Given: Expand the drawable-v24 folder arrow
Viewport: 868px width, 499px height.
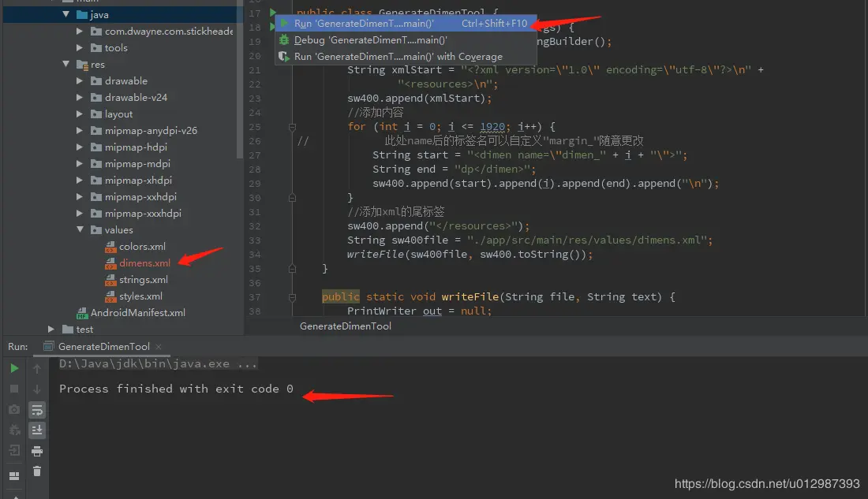Looking at the screenshot, I should (80, 98).
